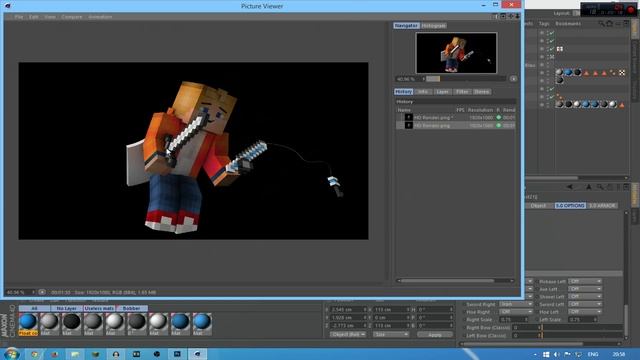Open the File menu in Picture Viewer

(19, 17)
